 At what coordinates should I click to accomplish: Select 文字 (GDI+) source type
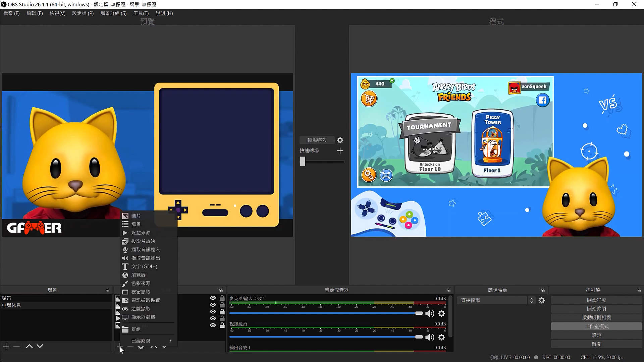tap(144, 266)
